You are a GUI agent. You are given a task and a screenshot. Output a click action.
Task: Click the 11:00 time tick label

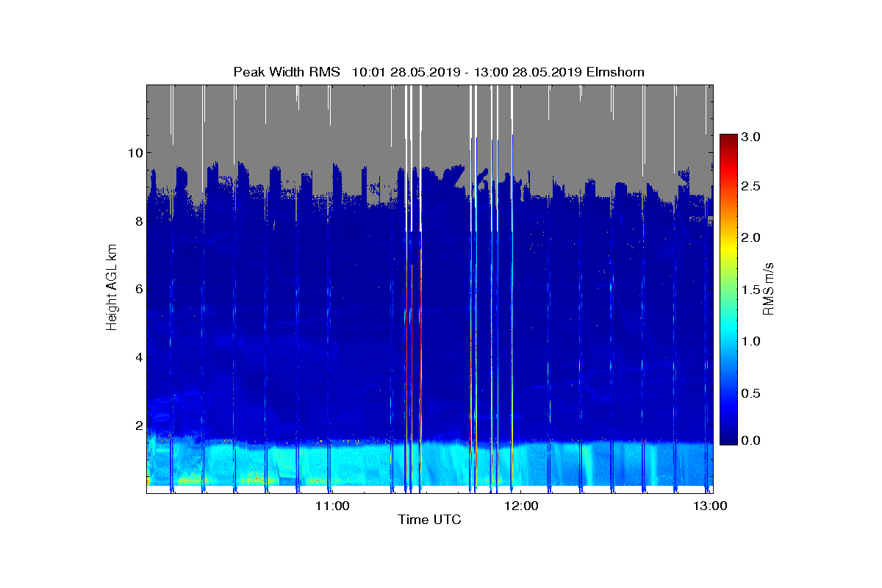click(x=331, y=506)
